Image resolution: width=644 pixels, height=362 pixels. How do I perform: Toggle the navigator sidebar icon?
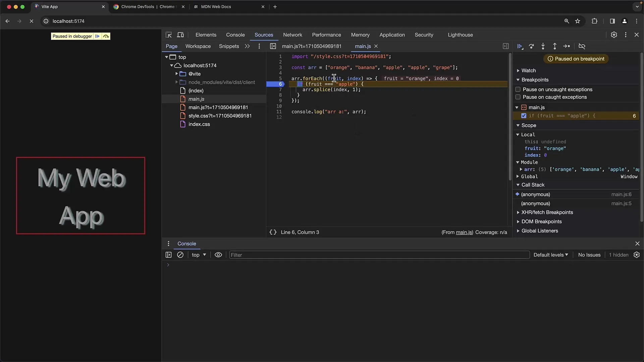point(273,46)
